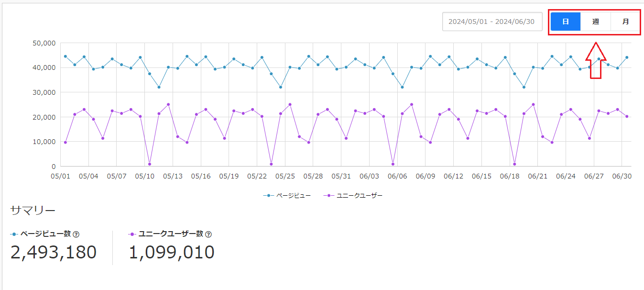Click the 40,000 y-axis label

pos(44,67)
